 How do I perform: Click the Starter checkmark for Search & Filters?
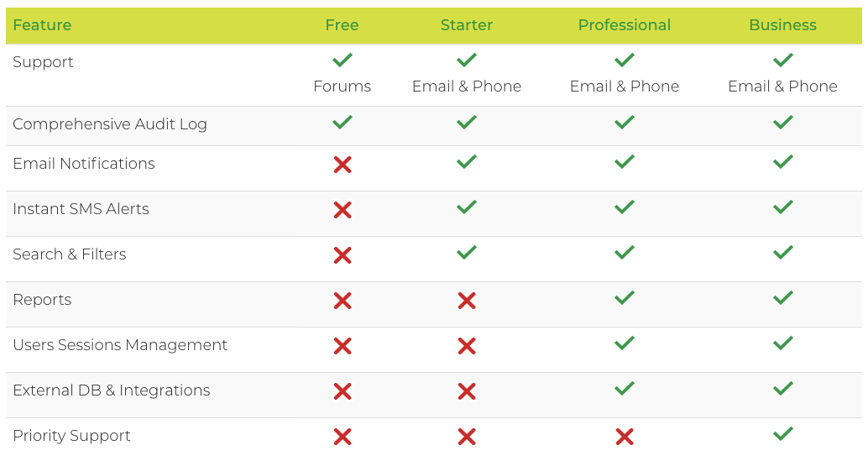click(467, 253)
